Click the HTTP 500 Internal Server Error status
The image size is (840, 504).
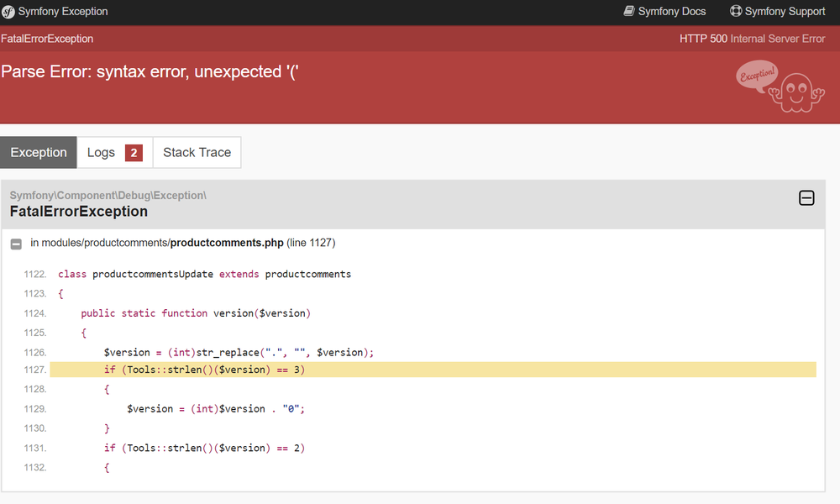[752, 39]
